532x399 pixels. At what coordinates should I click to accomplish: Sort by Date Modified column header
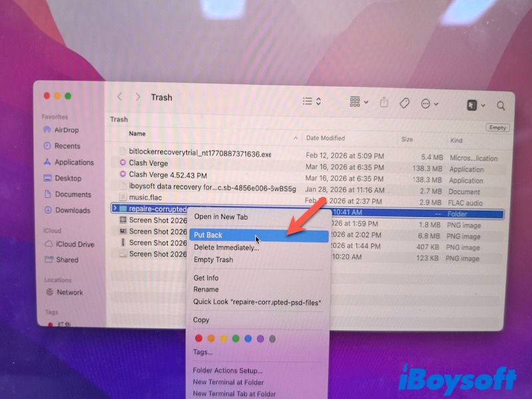326,138
